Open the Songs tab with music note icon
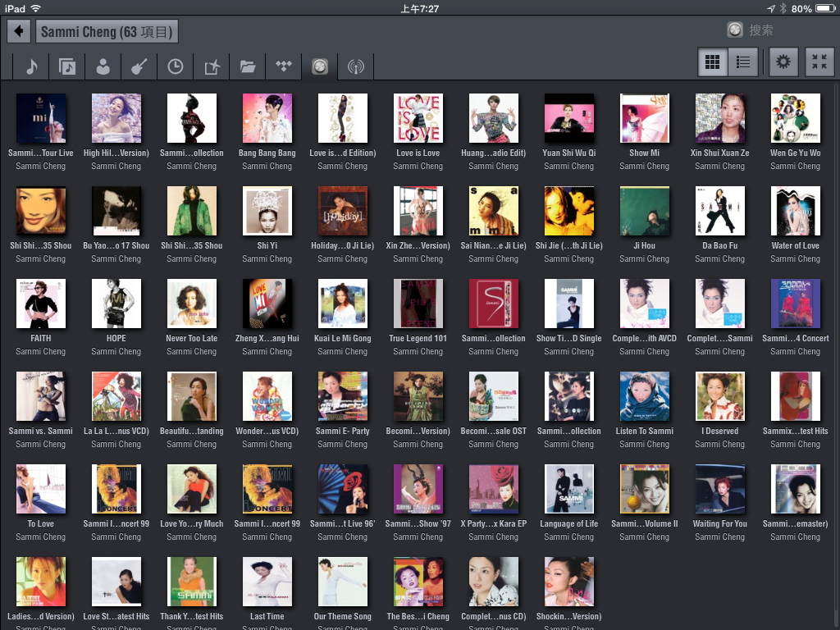 pos(31,66)
